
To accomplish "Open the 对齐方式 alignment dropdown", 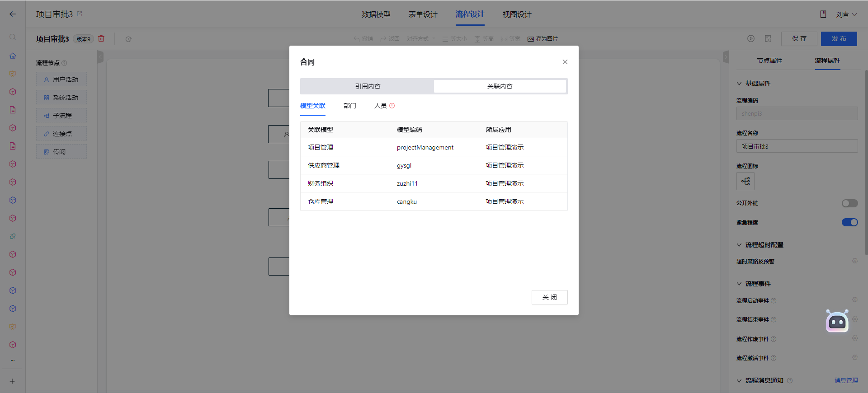I will tap(421, 39).
